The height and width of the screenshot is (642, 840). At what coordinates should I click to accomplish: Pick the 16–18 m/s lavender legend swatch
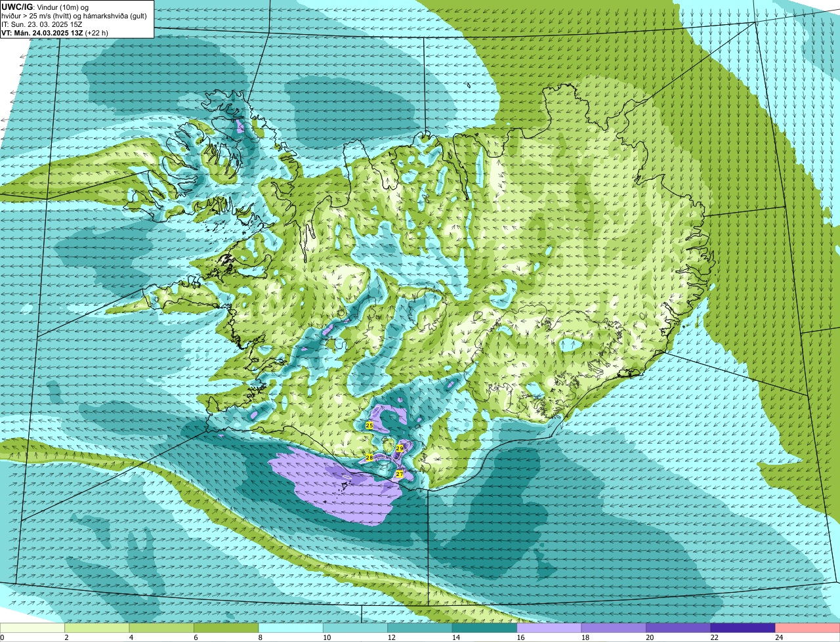pyautogui.click(x=549, y=628)
